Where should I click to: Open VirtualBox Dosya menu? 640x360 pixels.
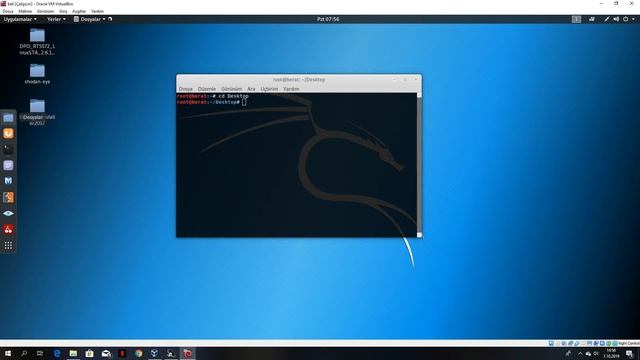coord(8,11)
